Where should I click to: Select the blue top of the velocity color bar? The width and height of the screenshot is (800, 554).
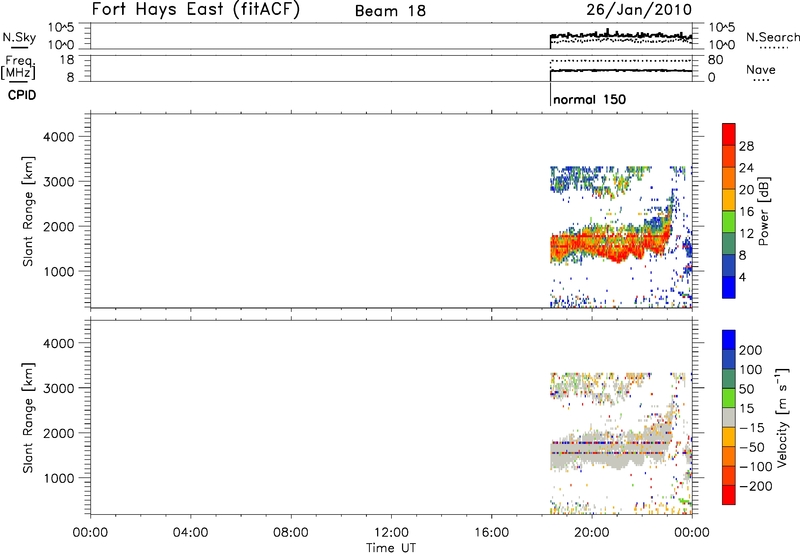point(729,340)
